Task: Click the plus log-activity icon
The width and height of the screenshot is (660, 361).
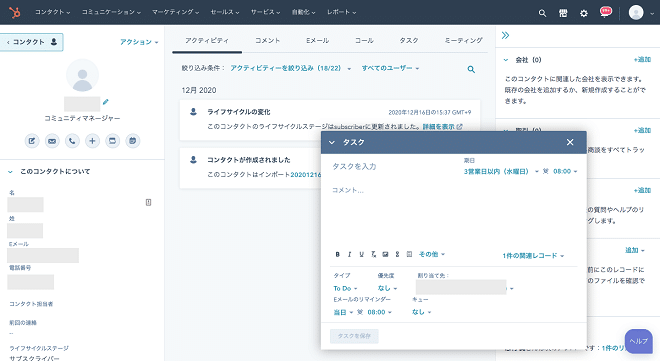Action: point(92,141)
